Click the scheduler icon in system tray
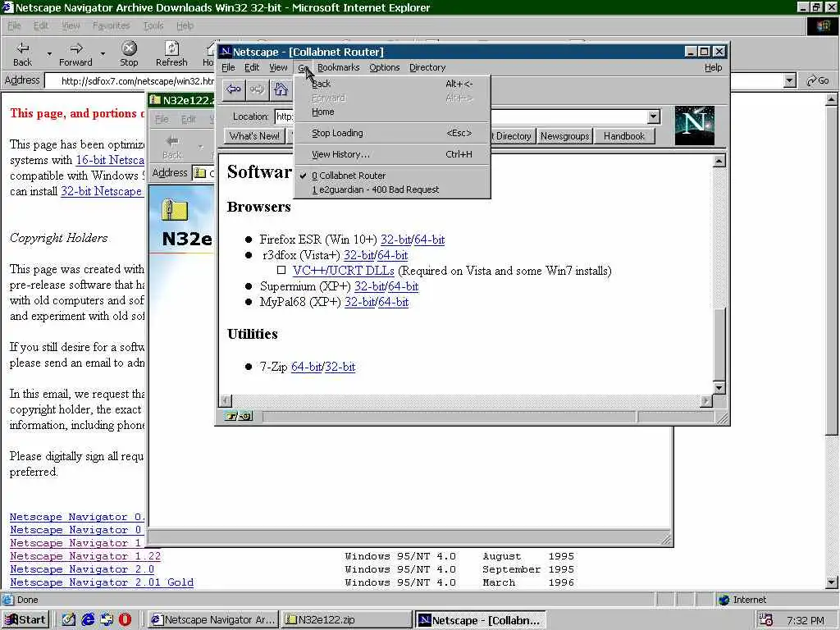 click(766, 619)
